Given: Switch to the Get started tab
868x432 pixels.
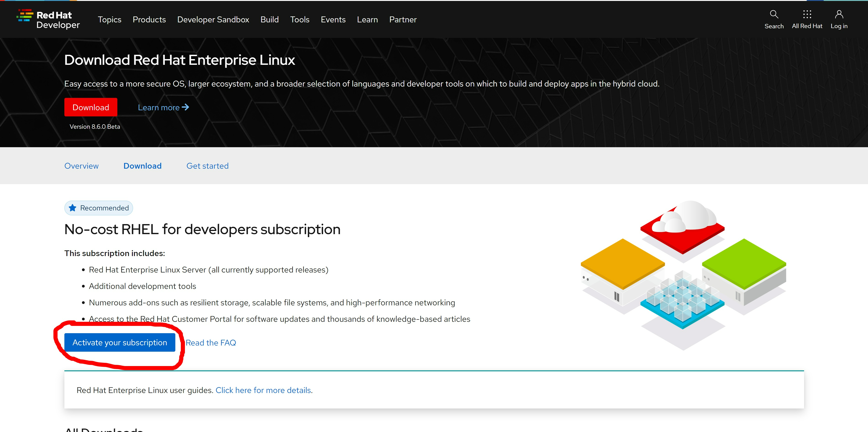Looking at the screenshot, I should click(207, 166).
